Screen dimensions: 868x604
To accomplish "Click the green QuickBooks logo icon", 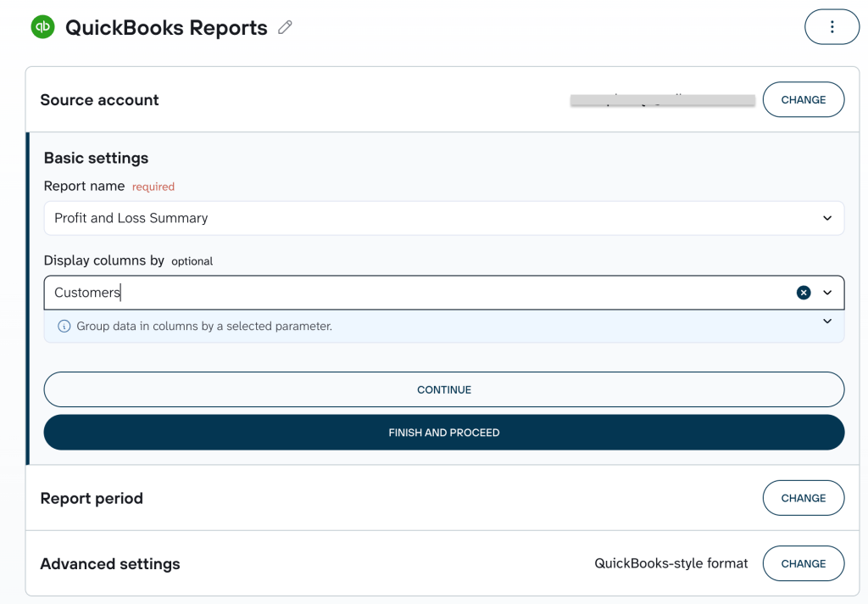I will point(42,27).
